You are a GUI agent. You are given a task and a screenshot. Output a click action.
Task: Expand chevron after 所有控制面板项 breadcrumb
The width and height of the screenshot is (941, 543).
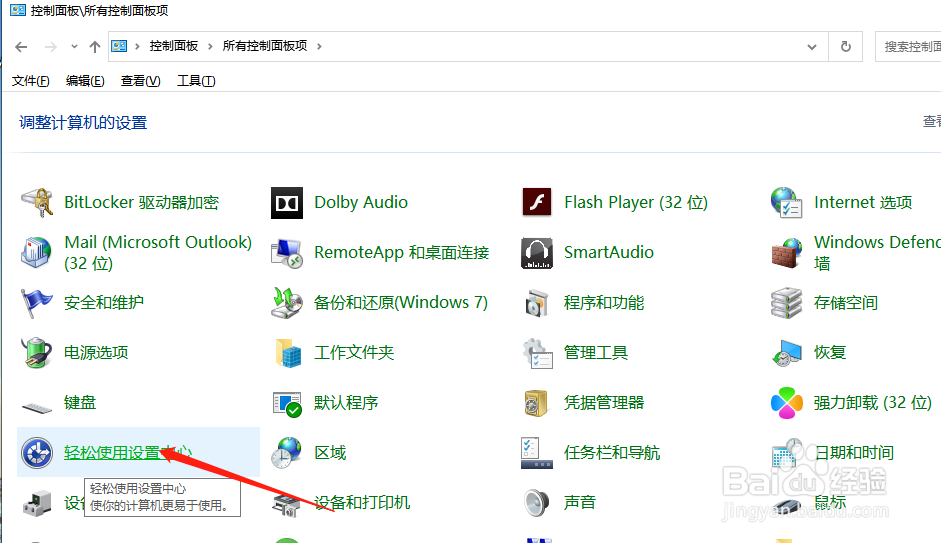[319, 46]
